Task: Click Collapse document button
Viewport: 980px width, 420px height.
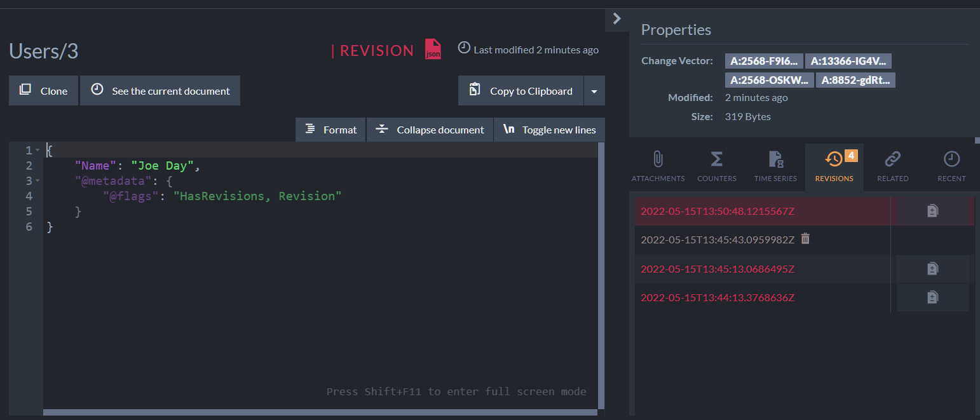Action: pyautogui.click(x=430, y=130)
